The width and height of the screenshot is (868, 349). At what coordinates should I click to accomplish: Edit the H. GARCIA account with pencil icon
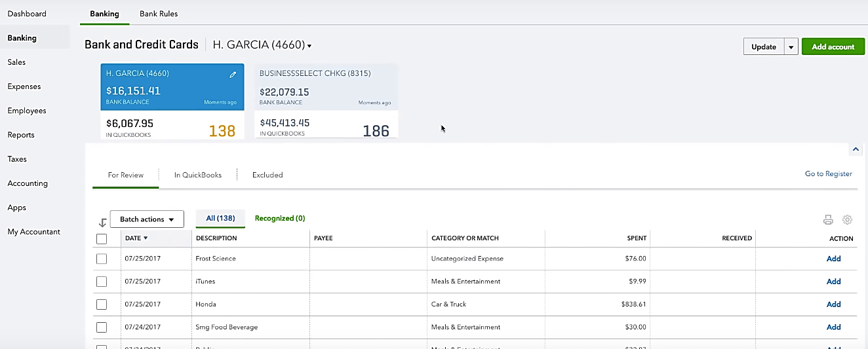[233, 75]
